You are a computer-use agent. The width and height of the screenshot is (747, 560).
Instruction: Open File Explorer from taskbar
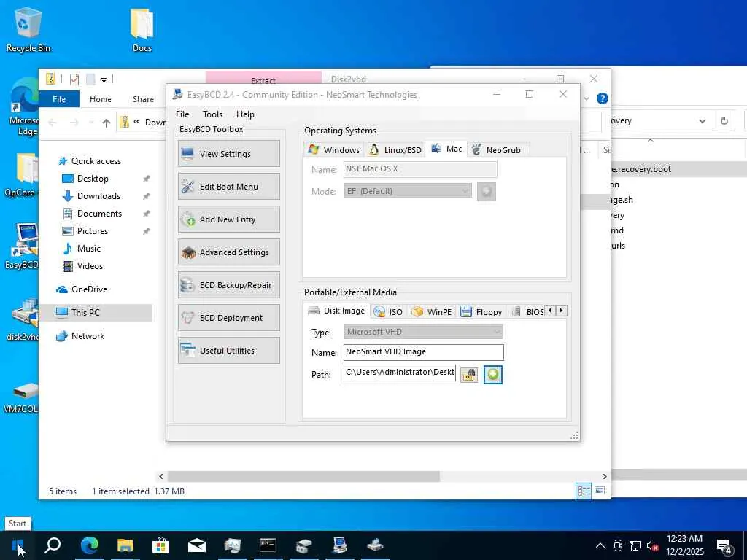coord(125,545)
